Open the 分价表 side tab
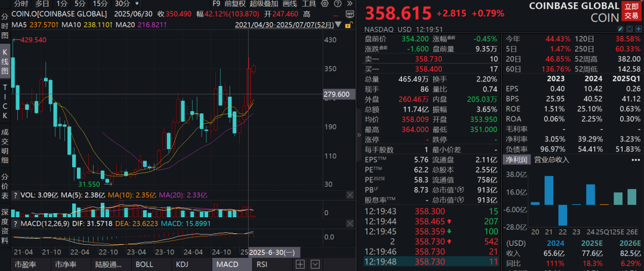The width and height of the screenshot is (644, 271). (x=5, y=187)
